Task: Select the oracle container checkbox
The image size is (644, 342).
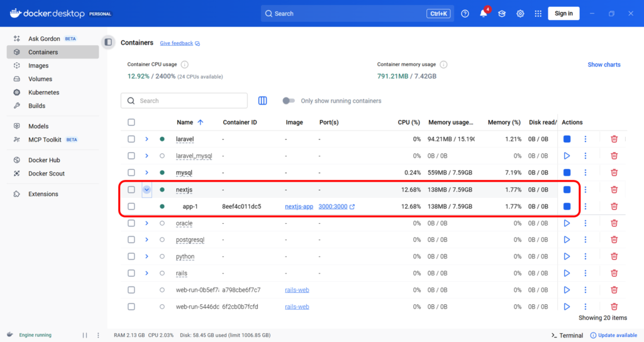Action: (131, 223)
